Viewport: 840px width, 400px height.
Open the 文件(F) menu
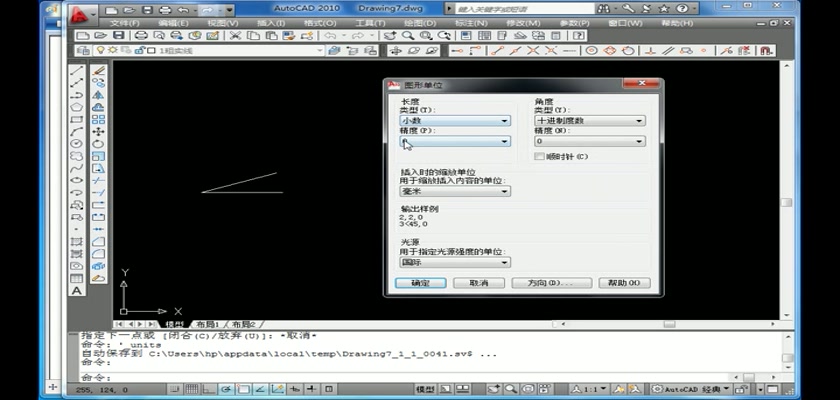point(124,24)
